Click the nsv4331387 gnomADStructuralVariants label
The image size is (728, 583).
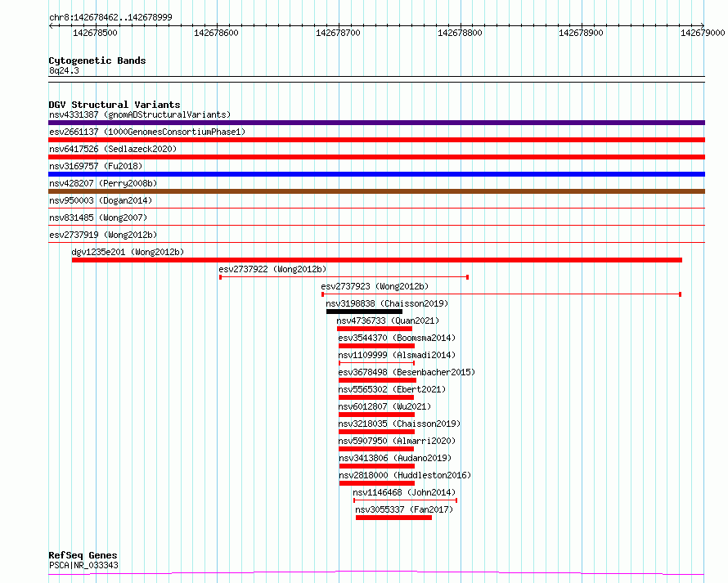[x=140, y=114]
